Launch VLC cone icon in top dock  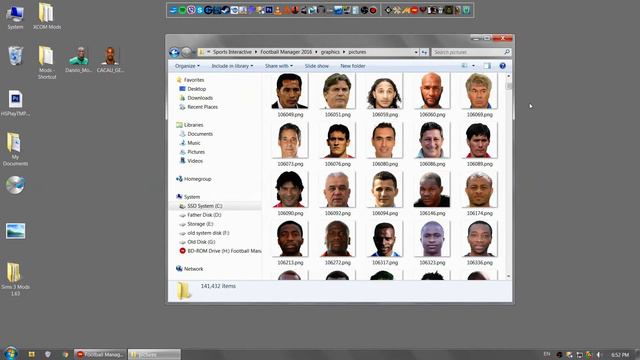(278, 10)
